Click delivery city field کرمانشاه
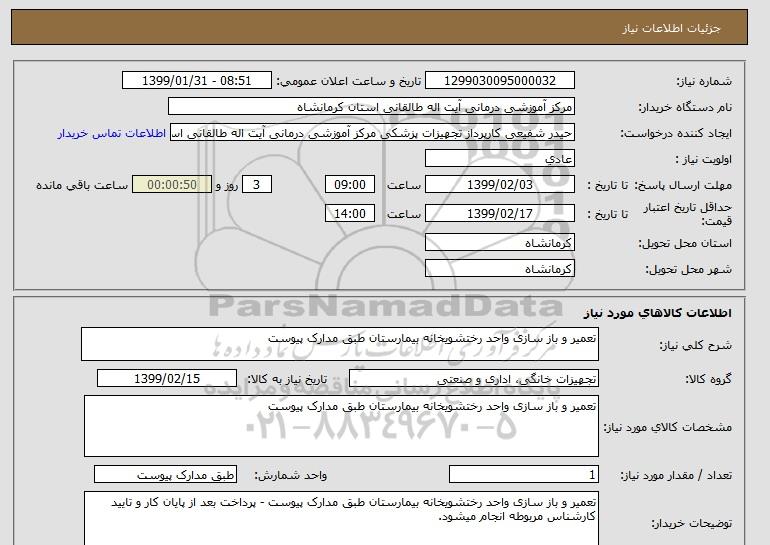Screen dimensions: 770x545 pyautogui.click(x=500, y=269)
